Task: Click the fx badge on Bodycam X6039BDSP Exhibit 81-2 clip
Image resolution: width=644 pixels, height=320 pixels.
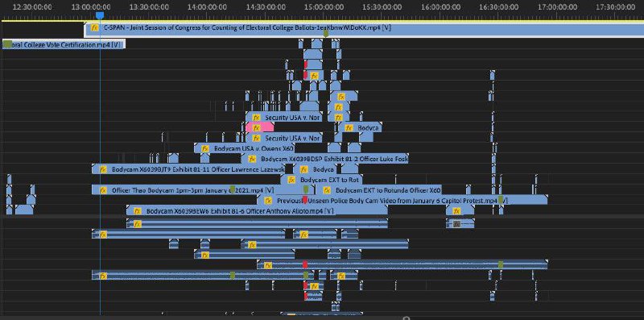Action: coord(252,158)
